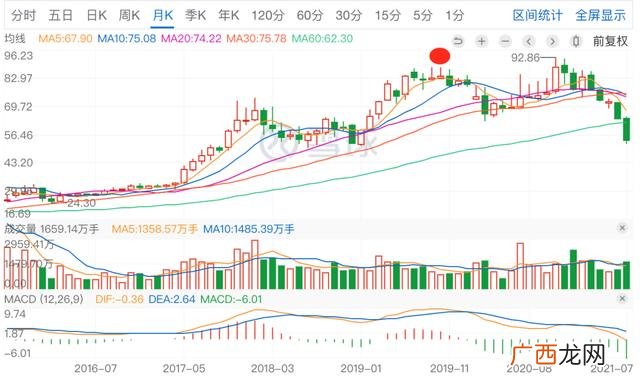
Task: Switch to the 分时 chart tab
Action: tap(23, 16)
